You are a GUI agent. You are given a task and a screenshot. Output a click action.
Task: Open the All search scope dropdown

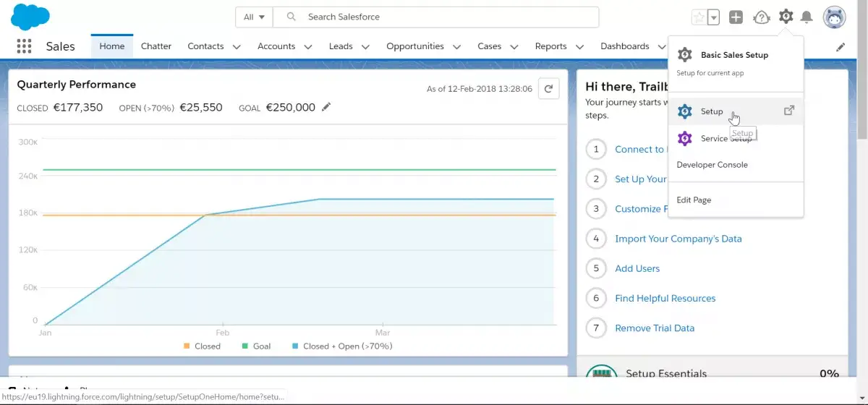click(x=254, y=17)
